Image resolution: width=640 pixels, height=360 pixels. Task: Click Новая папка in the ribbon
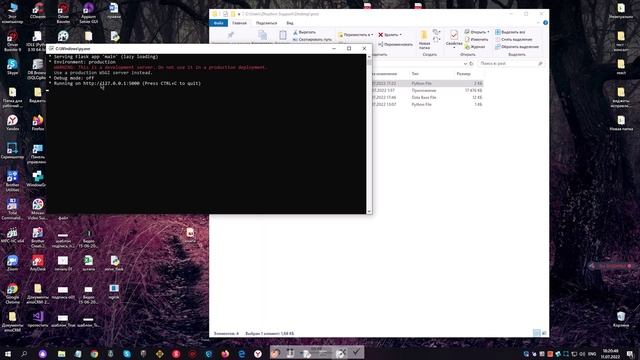click(424, 40)
